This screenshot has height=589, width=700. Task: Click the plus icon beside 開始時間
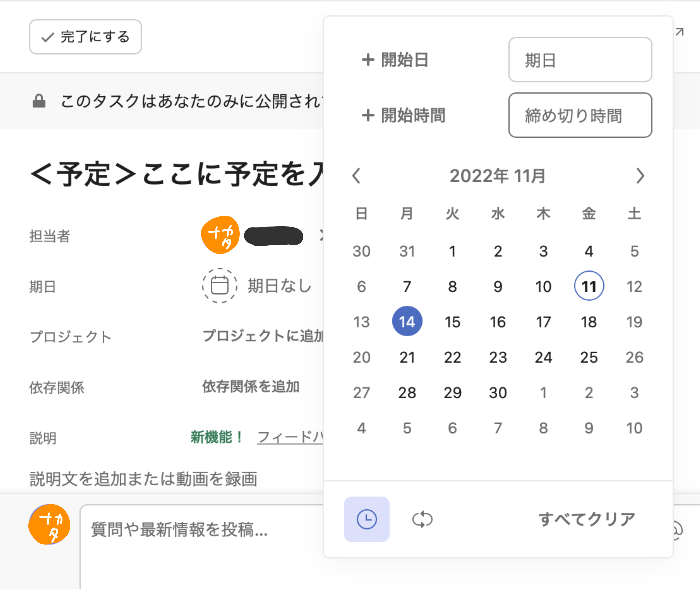[368, 115]
